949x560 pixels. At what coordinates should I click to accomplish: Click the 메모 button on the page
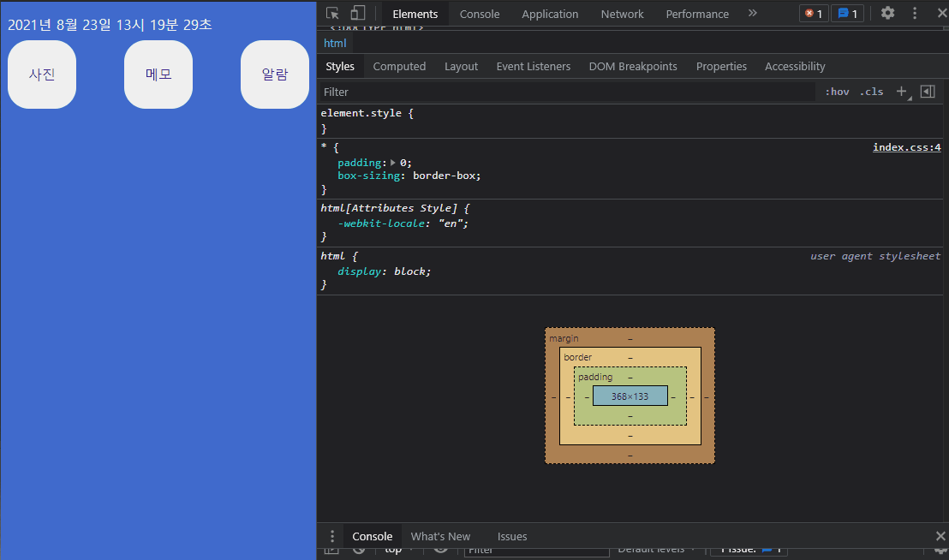pos(158,74)
